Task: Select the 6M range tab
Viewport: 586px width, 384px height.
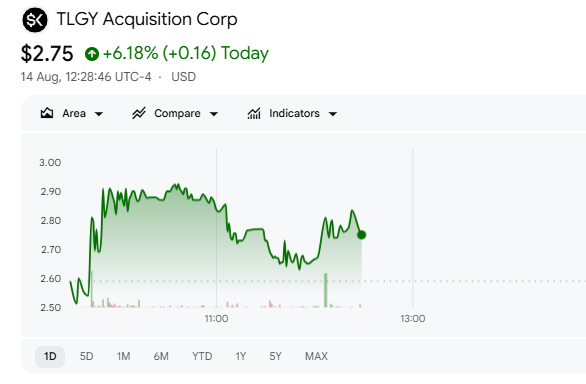Action: tap(161, 356)
